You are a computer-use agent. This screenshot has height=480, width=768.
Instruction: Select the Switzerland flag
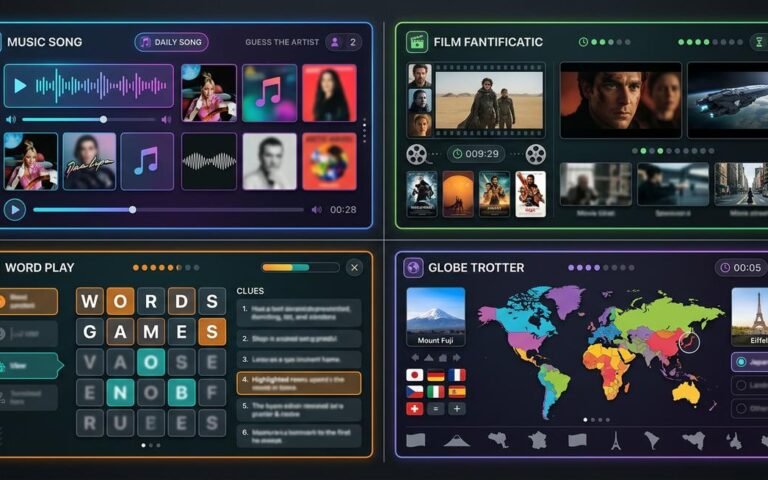pyautogui.click(x=415, y=408)
